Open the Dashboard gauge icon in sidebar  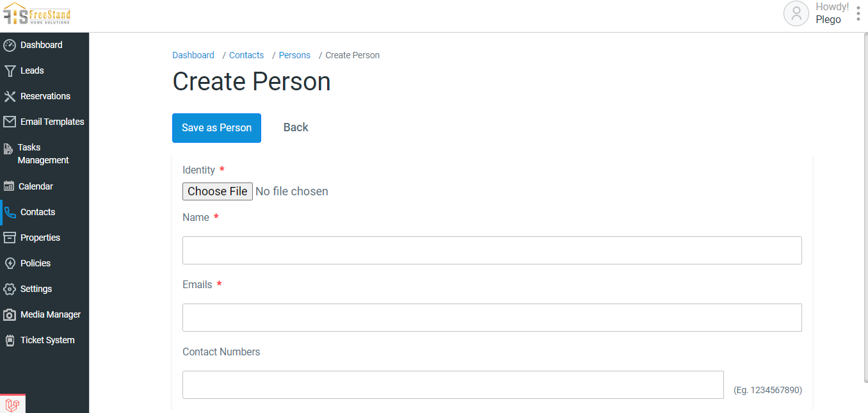click(10, 45)
